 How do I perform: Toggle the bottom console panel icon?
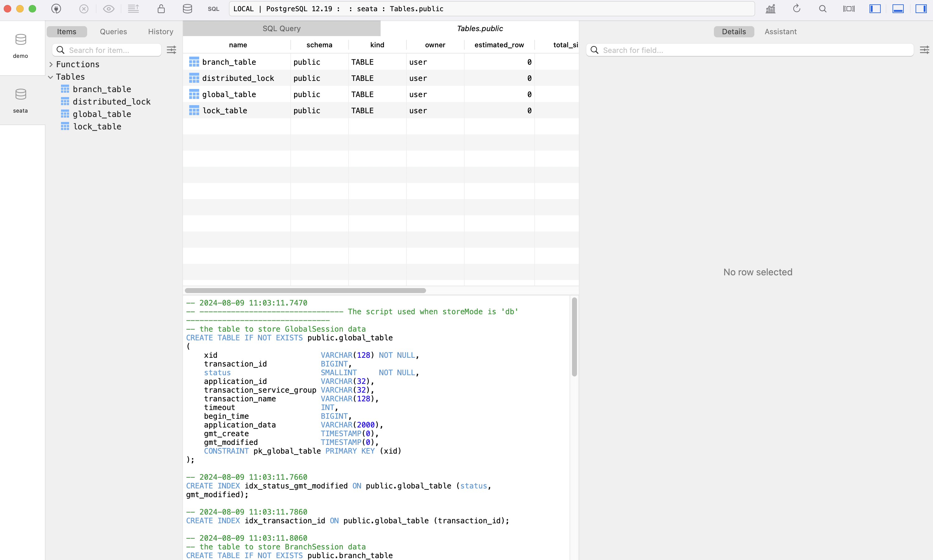(898, 9)
